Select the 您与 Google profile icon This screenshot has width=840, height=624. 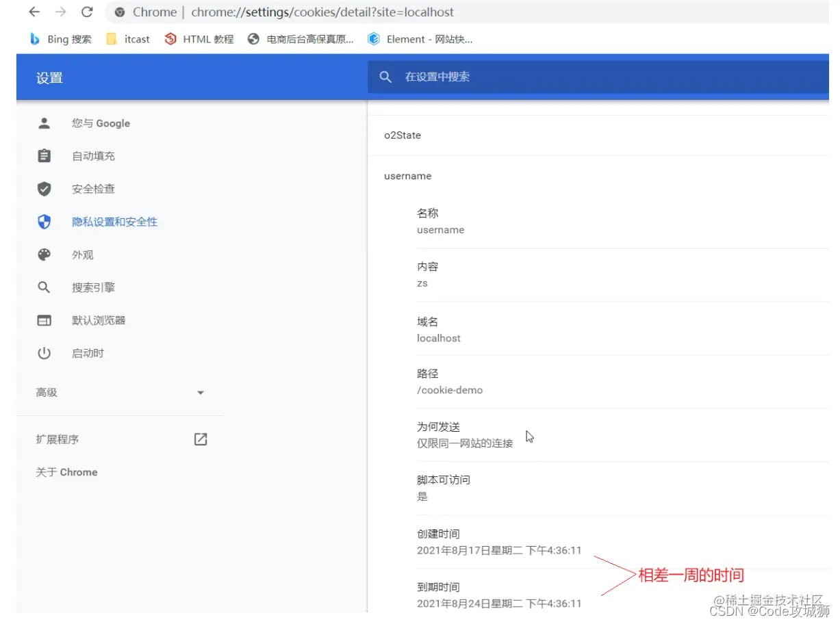44,123
